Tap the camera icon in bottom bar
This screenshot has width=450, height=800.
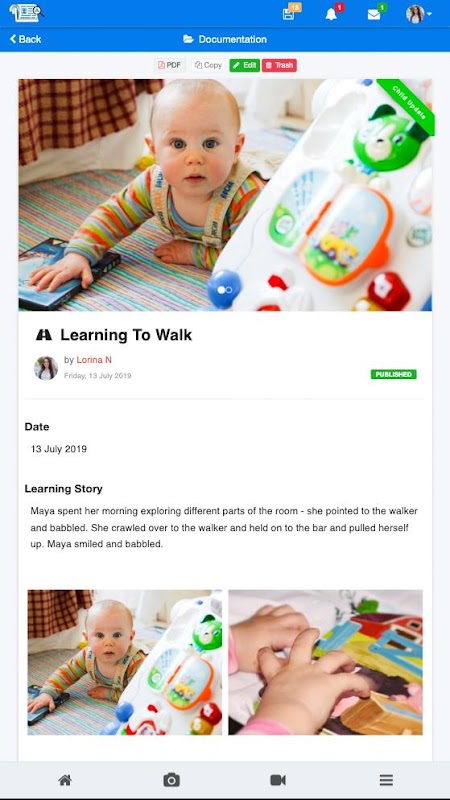171,780
